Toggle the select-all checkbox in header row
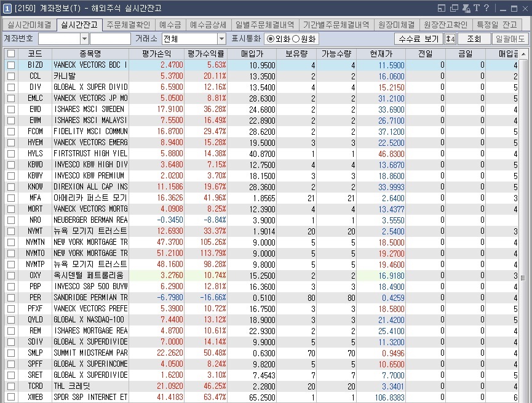 tap(11, 54)
